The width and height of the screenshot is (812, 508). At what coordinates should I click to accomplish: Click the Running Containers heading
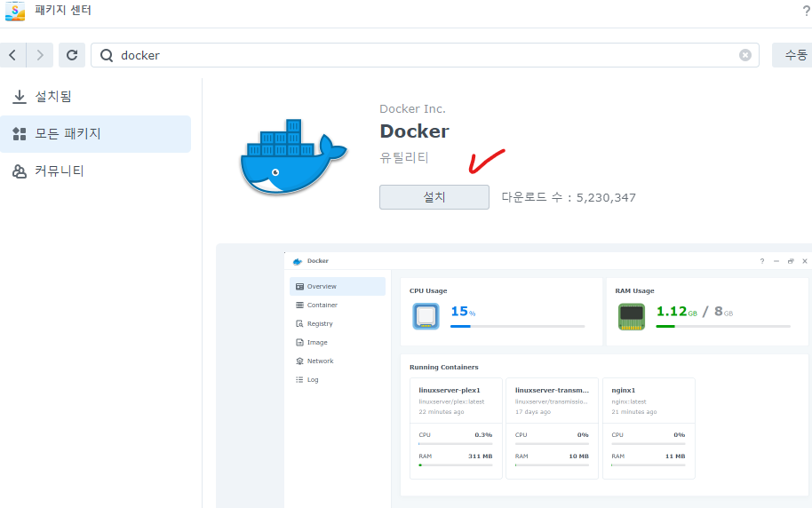click(444, 367)
